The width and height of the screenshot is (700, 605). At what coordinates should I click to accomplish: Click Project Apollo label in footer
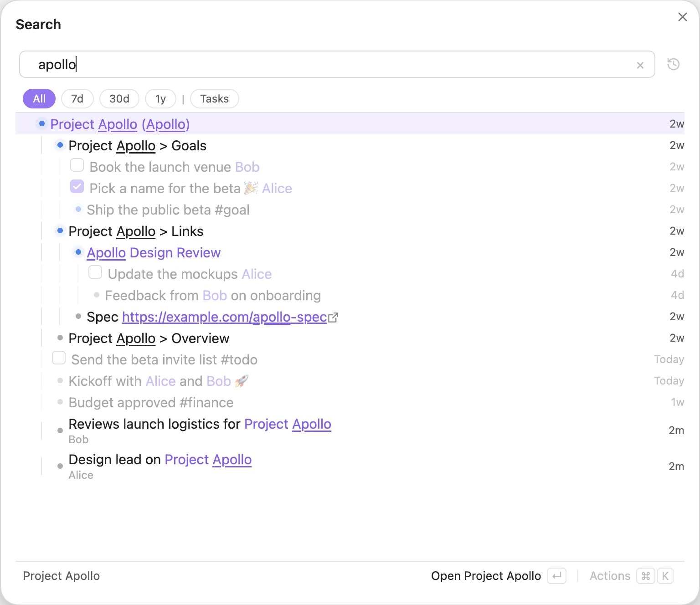tap(61, 576)
